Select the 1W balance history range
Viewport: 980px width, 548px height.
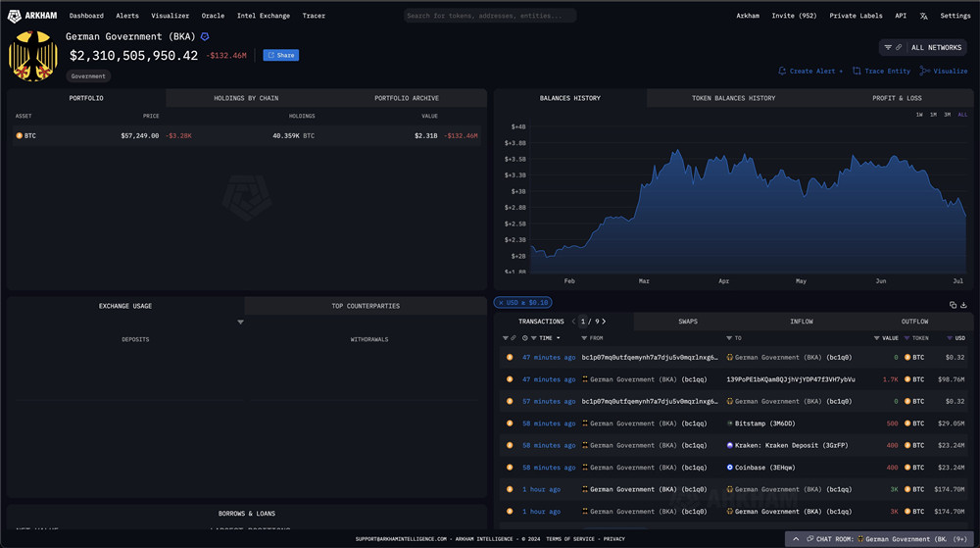click(x=919, y=115)
